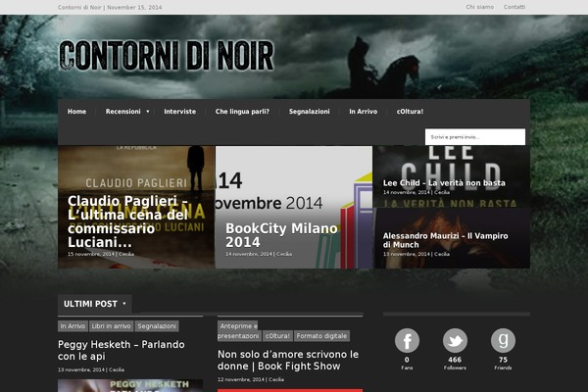This screenshot has height=392, width=588.
Task: Open the Twitter followers icon
Action: (455, 341)
